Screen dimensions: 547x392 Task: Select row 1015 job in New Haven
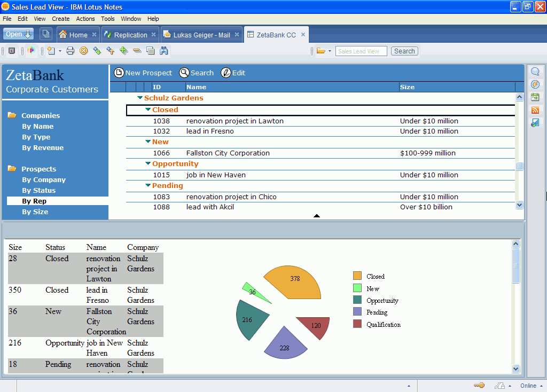click(x=321, y=175)
